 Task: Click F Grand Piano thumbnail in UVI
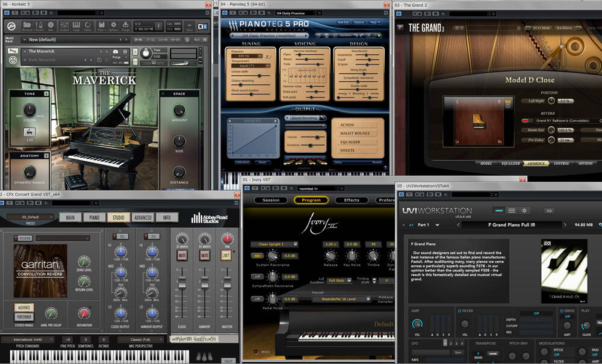tap(564, 271)
